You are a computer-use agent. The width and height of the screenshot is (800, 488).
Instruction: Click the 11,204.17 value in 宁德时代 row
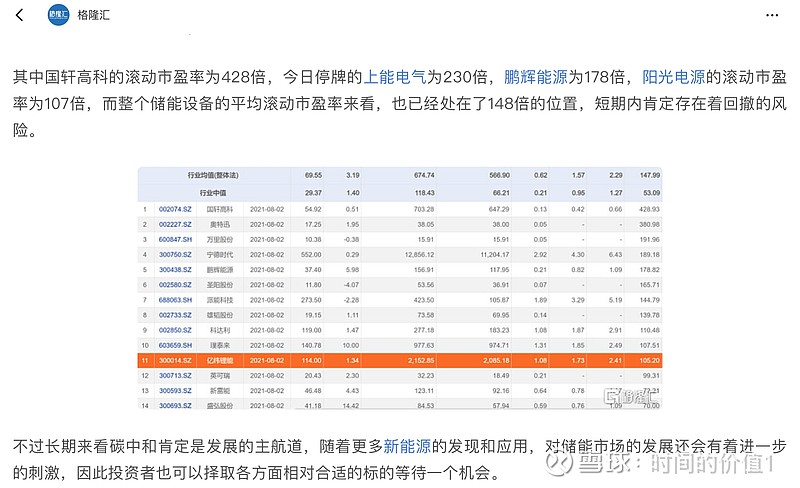[494, 255]
